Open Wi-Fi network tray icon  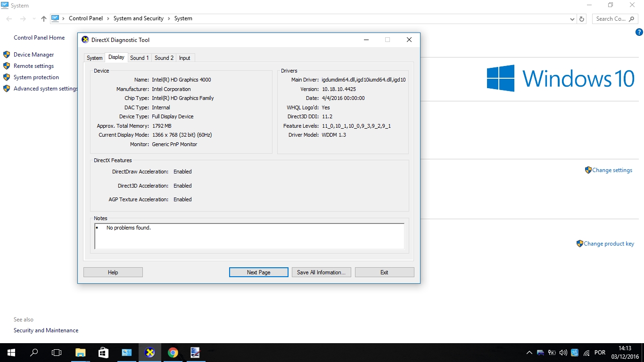pyautogui.click(x=586, y=353)
